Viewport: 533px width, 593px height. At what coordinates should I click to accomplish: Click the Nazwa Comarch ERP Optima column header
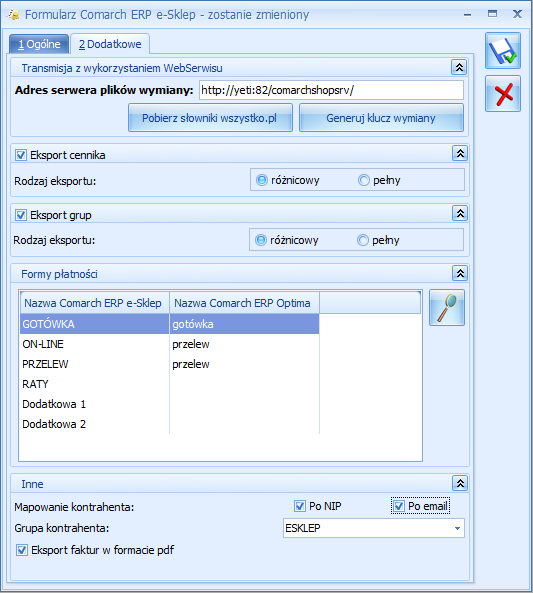coord(244,303)
